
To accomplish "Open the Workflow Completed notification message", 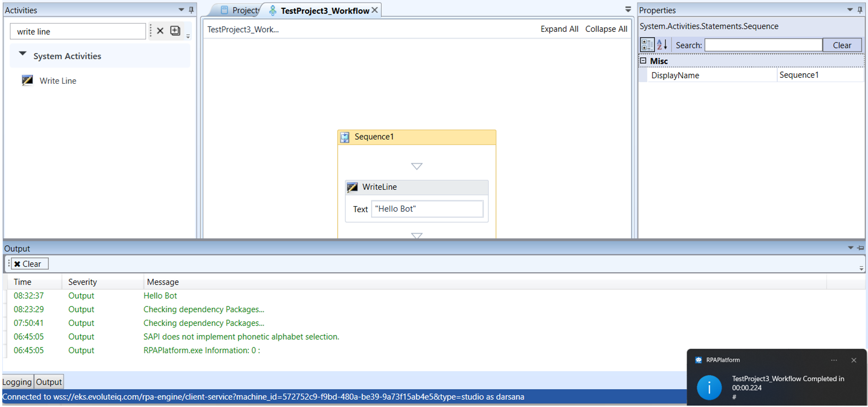I will pos(788,383).
